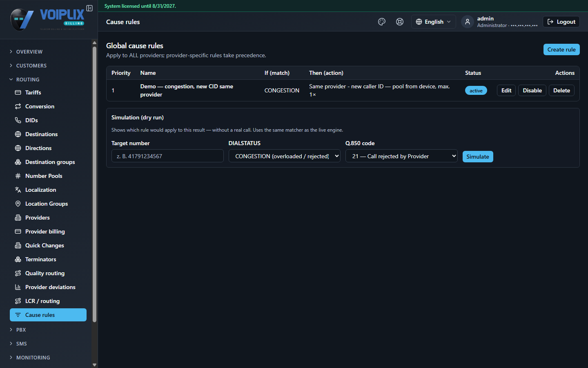Delete the Demo congestion rule
Image resolution: width=588 pixels, height=368 pixels.
click(x=561, y=90)
